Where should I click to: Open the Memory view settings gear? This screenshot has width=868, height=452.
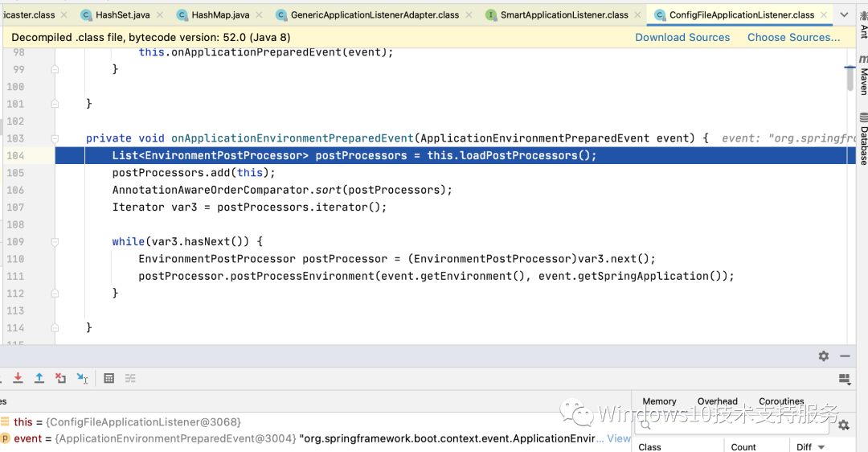844,425
